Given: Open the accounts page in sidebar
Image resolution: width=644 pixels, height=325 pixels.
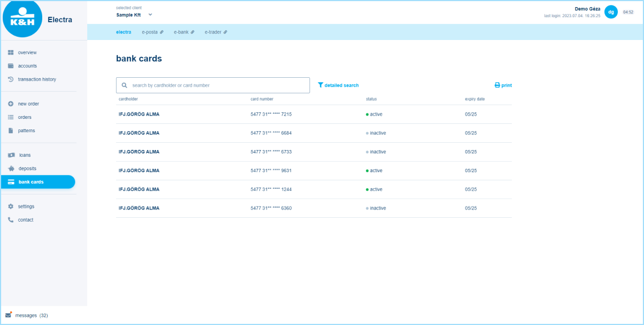Looking at the screenshot, I should (27, 66).
